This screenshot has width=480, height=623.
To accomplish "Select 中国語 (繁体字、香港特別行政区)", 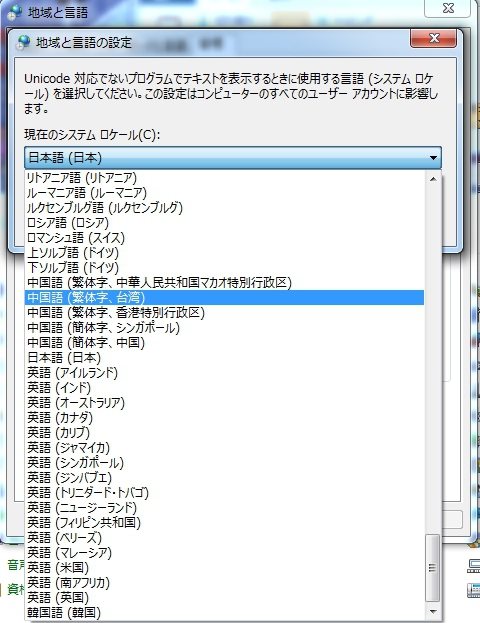I will click(x=224, y=313).
